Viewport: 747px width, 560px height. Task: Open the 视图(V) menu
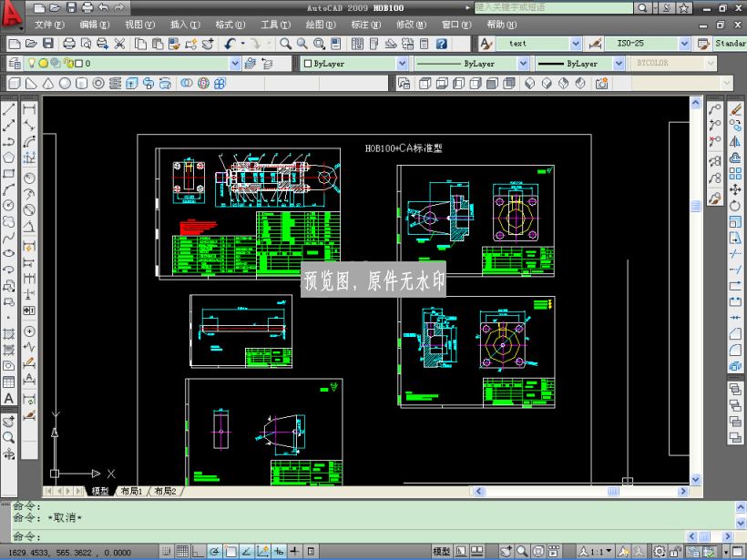(139, 25)
